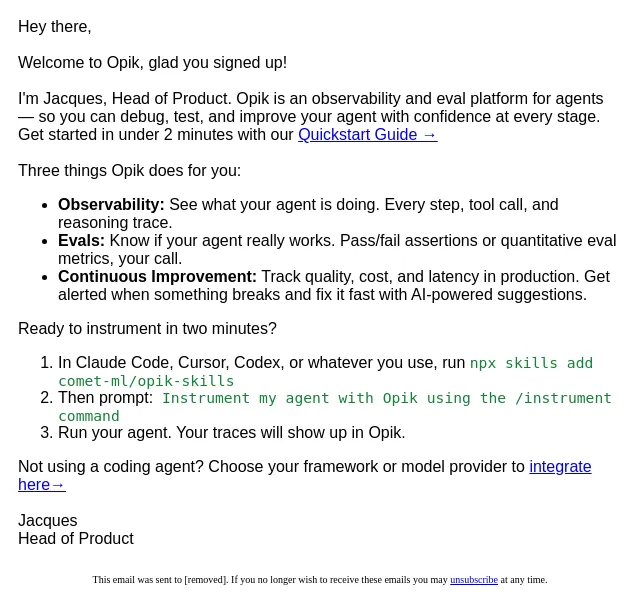
Task: Click Ready to instrument in two minutes
Action: [147, 329]
